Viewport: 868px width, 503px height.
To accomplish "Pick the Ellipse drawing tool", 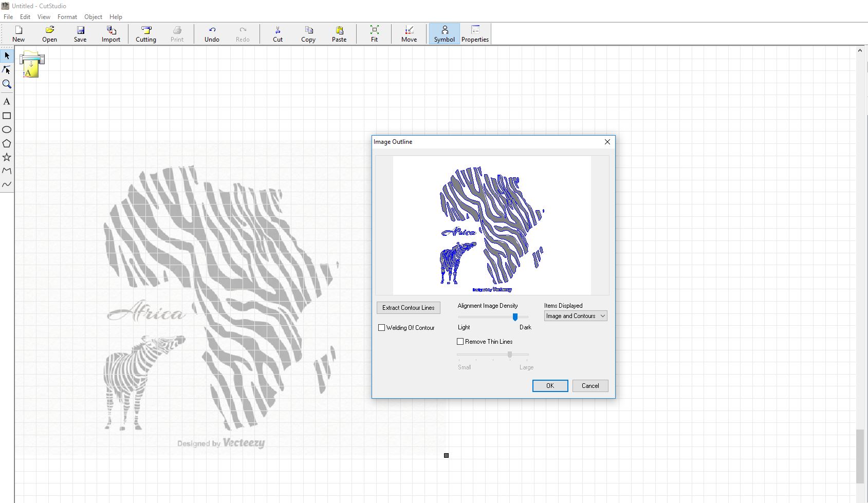I will tap(7, 129).
